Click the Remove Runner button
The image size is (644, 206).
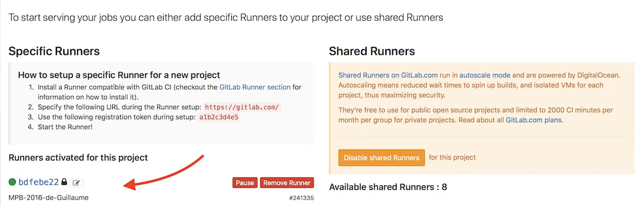pyautogui.click(x=287, y=183)
